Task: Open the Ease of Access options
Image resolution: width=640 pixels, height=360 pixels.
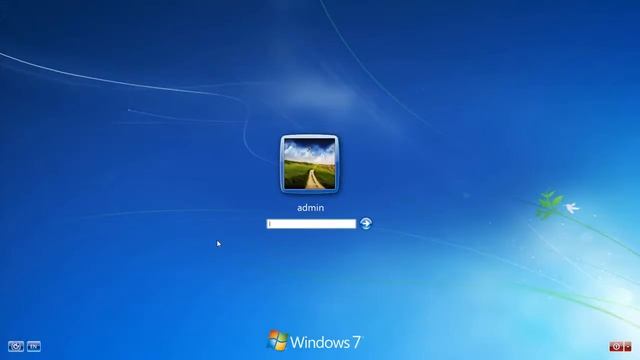Action: [x=16, y=347]
